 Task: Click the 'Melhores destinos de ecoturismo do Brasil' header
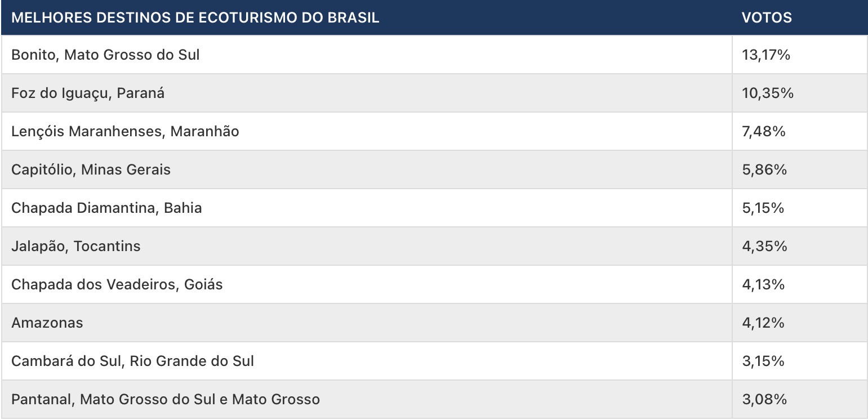[x=195, y=17]
